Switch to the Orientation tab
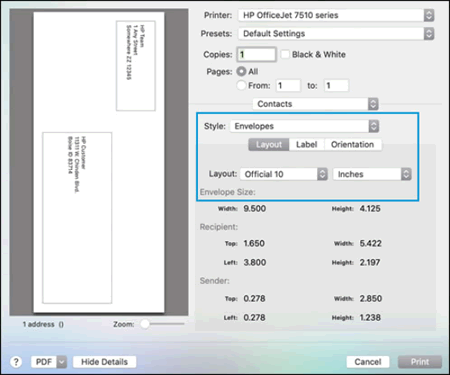The height and width of the screenshot is (375, 450). tap(352, 145)
